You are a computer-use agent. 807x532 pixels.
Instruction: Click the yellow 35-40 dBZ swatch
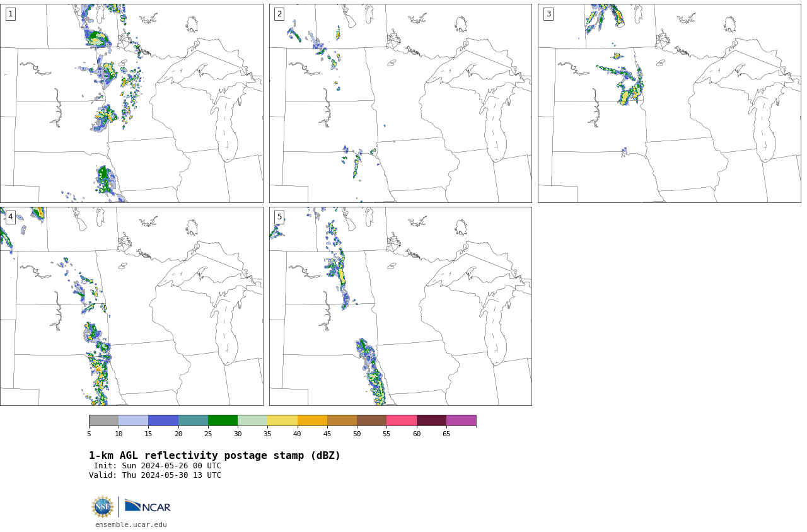click(282, 420)
